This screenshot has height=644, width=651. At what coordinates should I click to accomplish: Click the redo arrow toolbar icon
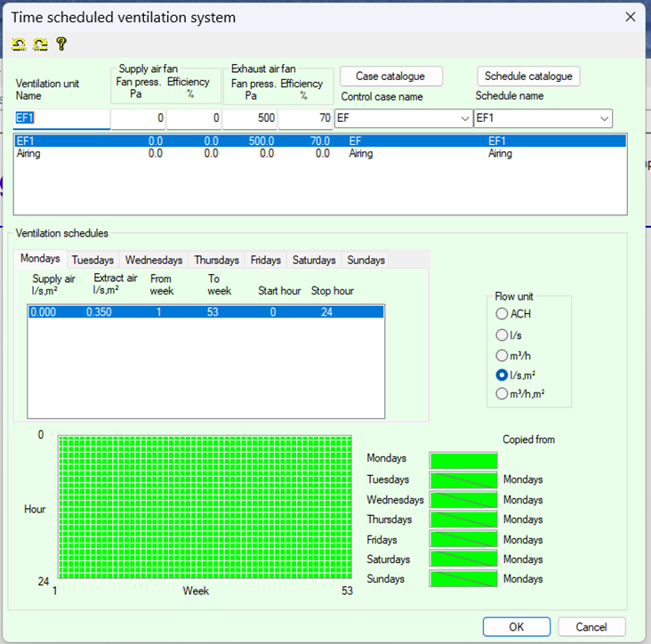pyautogui.click(x=40, y=44)
